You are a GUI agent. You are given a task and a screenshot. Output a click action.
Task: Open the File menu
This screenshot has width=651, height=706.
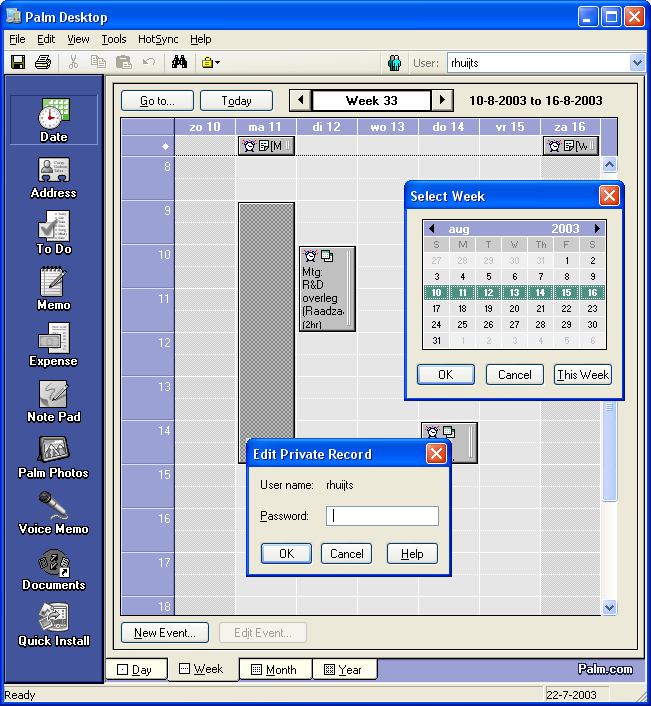click(x=17, y=40)
